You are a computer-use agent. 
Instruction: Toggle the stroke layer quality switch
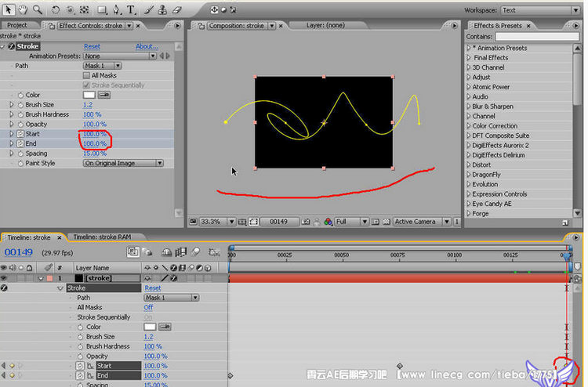(165, 278)
